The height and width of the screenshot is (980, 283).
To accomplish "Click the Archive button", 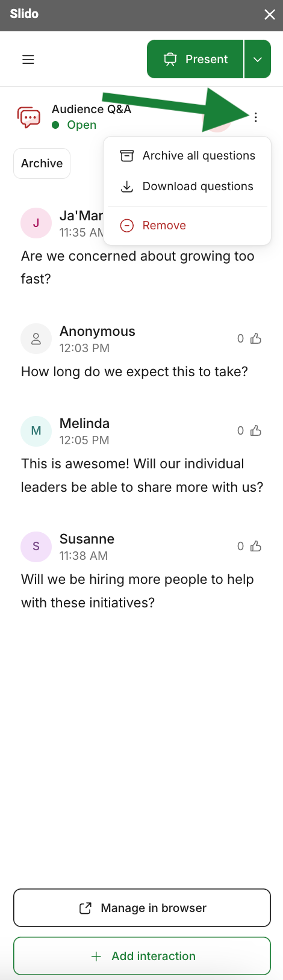I will coord(42,164).
